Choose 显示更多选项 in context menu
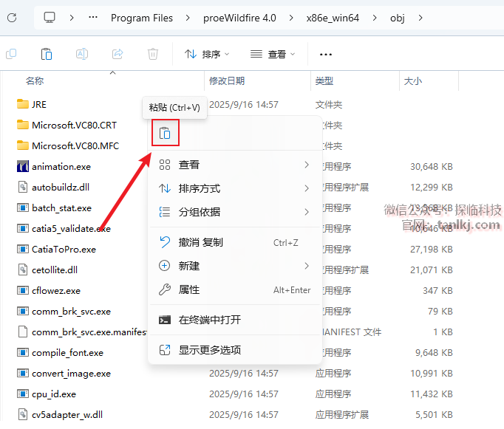The image size is (504, 429). click(235, 350)
